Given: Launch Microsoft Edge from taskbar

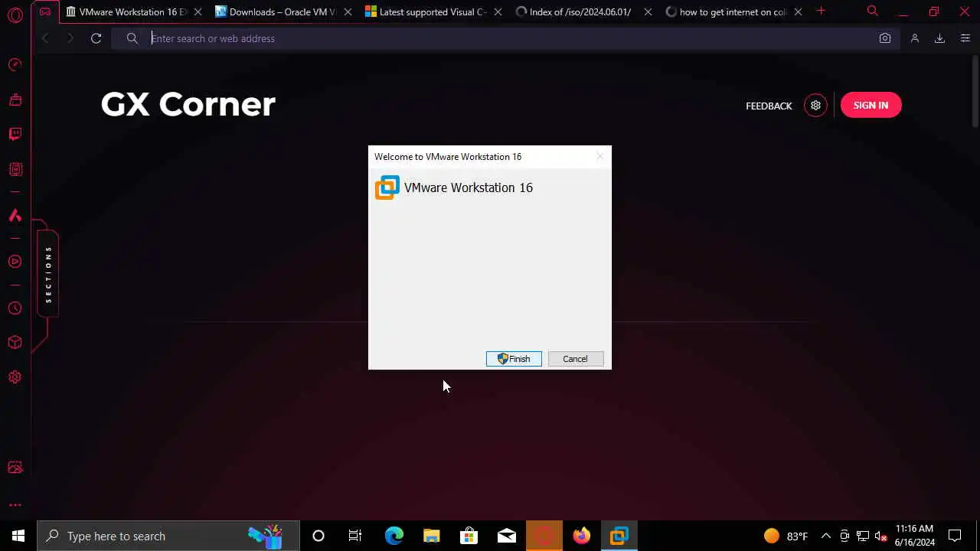Looking at the screenshot, I should click(x=394, y=536).
